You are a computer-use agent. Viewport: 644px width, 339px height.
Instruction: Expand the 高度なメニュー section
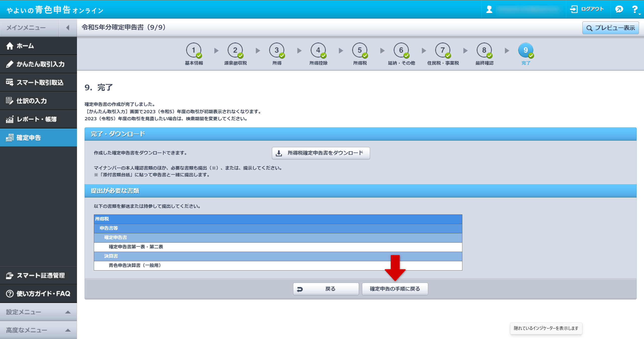pos(38,330)
